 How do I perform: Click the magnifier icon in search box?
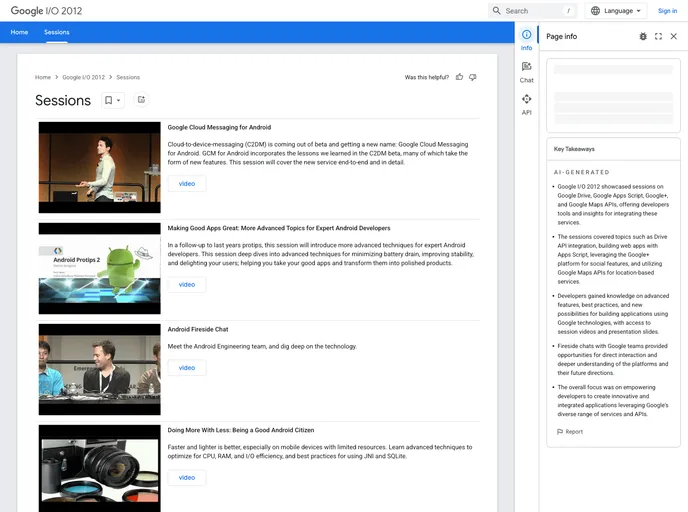496,11
